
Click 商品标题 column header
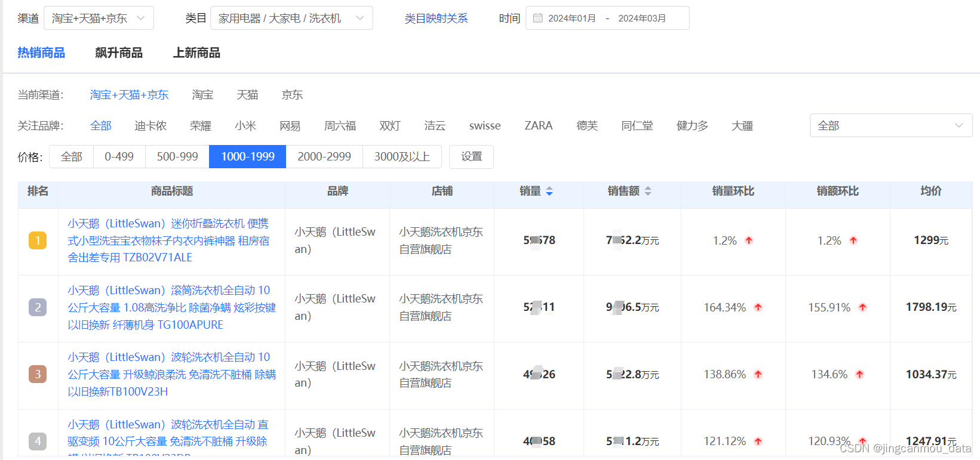click(172, 191)
